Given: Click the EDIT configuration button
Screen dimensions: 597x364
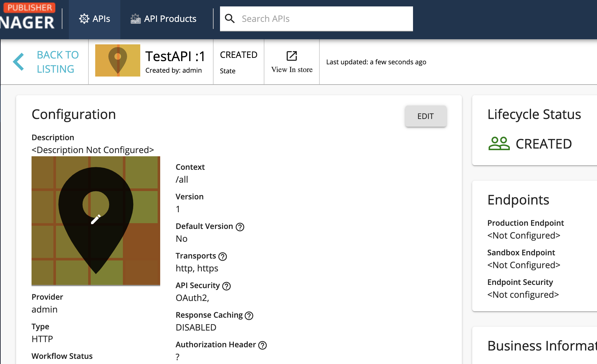Looking at the screenshot, I should [x=426, y=116].
